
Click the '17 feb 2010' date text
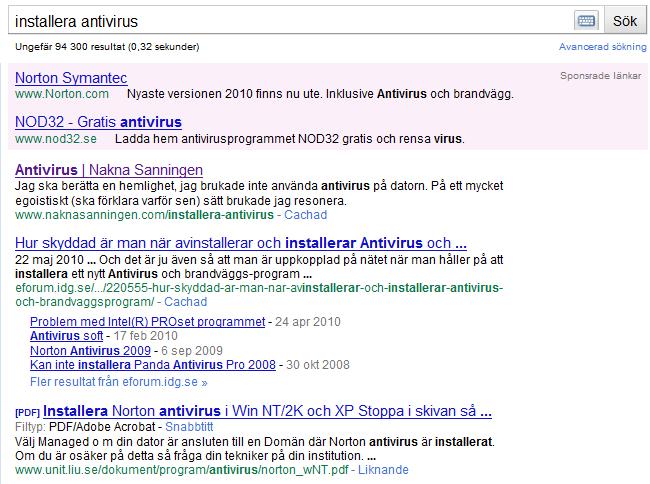coord(145,336)
